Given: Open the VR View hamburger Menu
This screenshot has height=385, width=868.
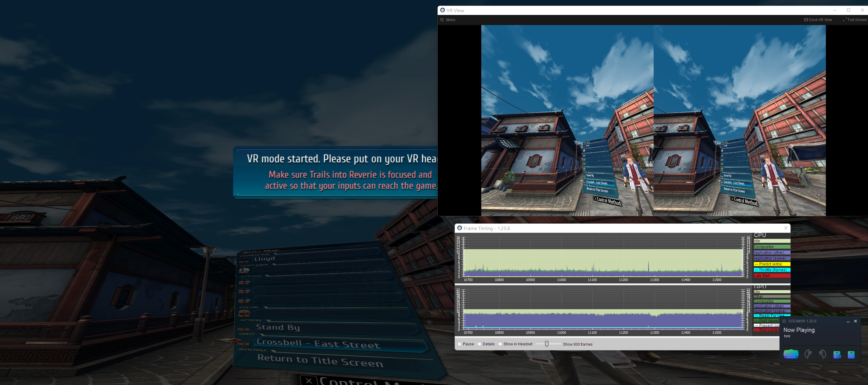Looking at the screenshot, I should pyautogui.click(x=447, y=20).
